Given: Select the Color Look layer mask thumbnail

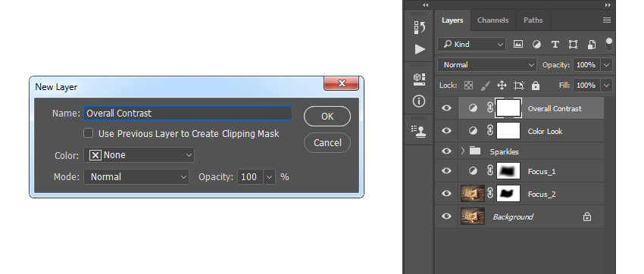Looking at the screenshot, I should (x=508, y=131).
